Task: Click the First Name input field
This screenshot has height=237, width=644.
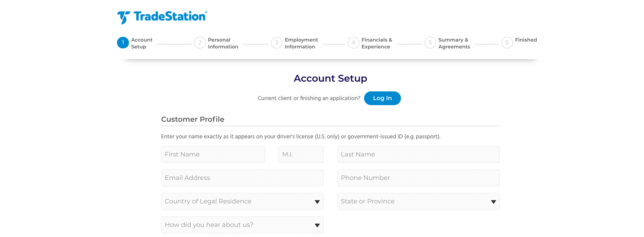Action: tap(213, 154)
